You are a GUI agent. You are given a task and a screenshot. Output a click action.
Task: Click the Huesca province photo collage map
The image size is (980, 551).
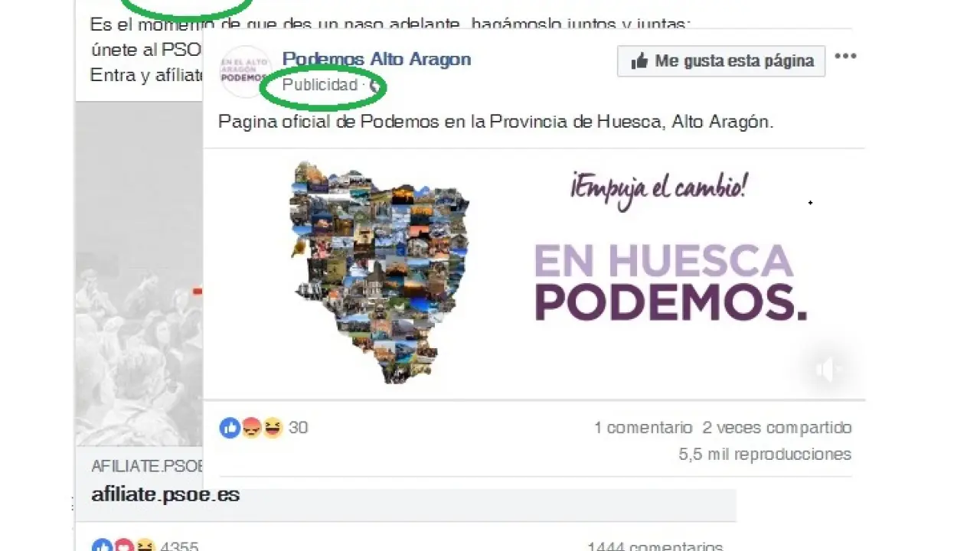[379, 272]
